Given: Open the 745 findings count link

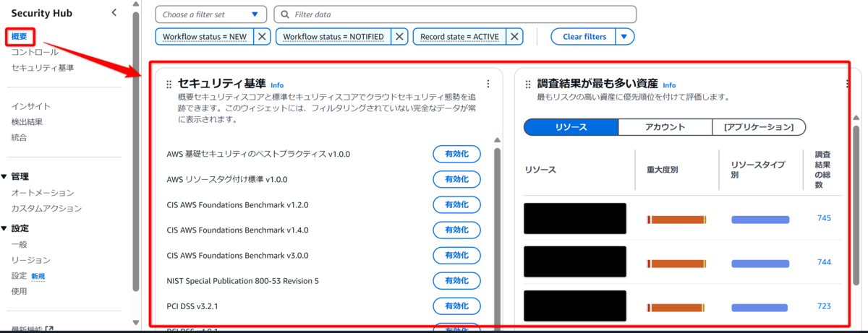Looking at the screenshot, I should pos(823,218).
